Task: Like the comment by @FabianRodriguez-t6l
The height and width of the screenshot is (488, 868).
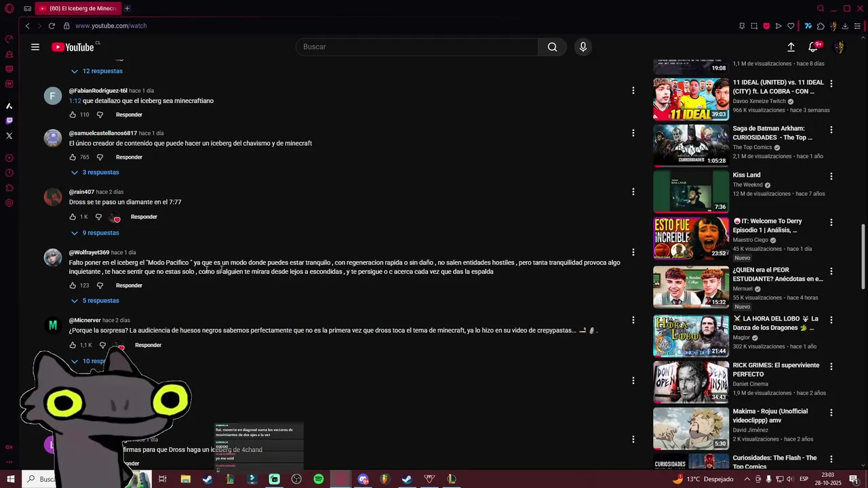Action: click(73, 115)
